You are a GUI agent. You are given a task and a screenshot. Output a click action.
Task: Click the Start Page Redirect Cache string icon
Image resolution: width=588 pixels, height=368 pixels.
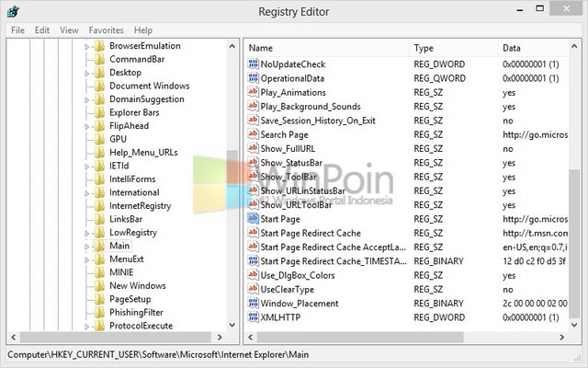(254, 233)
